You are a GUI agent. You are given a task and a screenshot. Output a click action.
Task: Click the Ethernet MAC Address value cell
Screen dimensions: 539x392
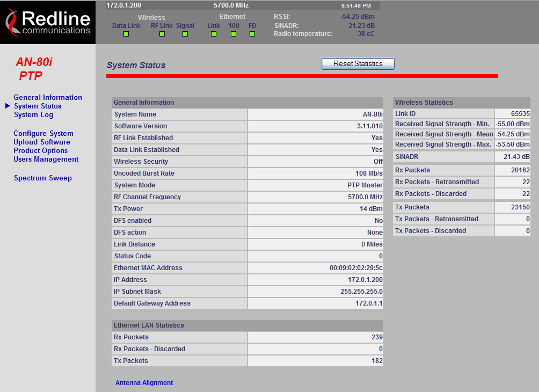(x=315, y=268)
